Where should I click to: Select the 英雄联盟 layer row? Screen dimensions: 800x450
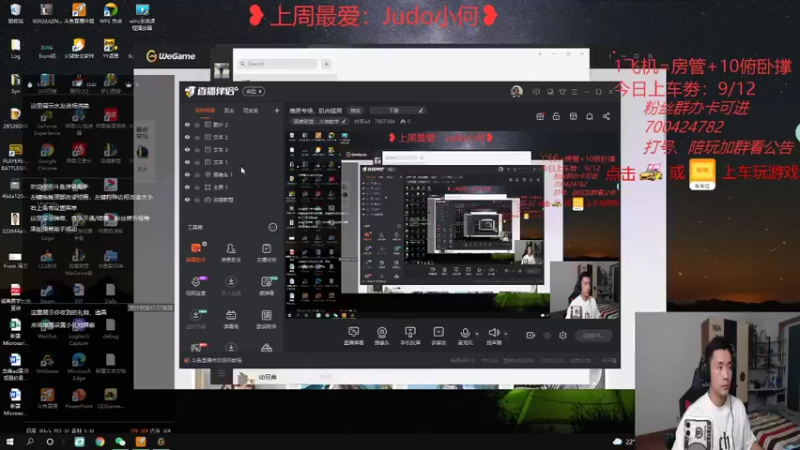pos(232,199)
